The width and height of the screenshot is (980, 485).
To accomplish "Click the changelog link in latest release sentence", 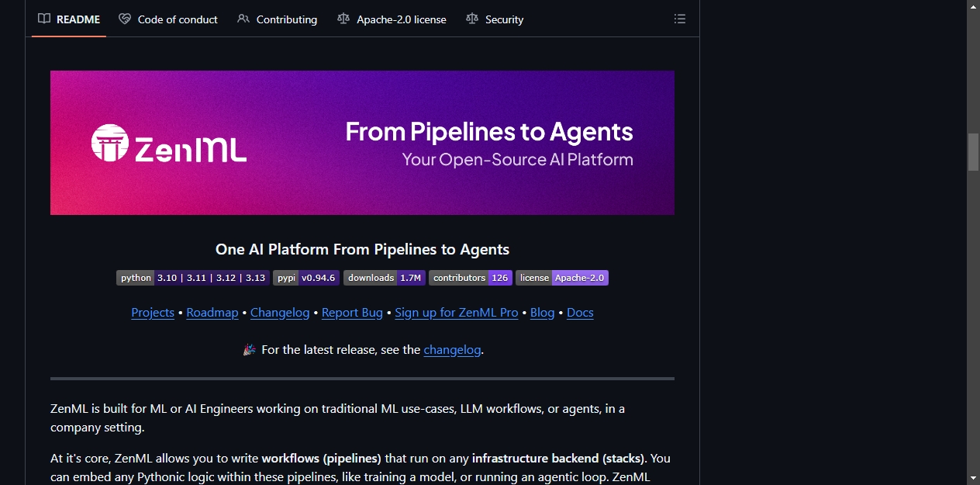I will coord(452,350).
